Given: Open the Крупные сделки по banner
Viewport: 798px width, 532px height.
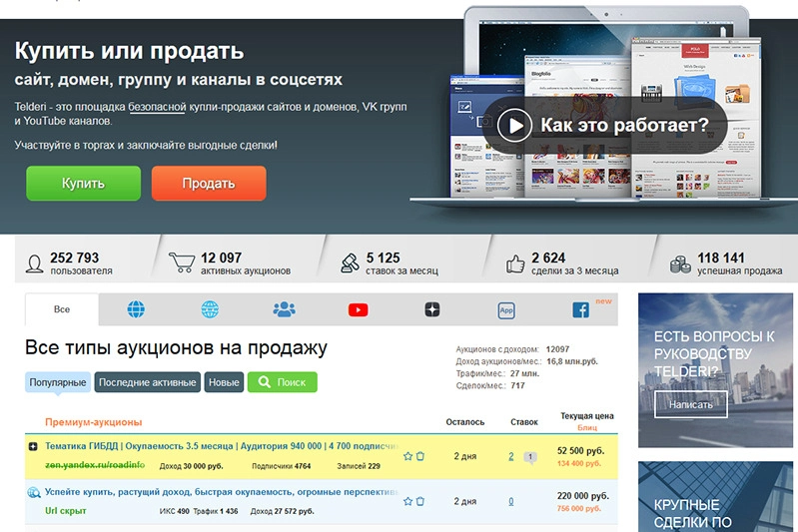Looking at the screenshot, I should point(715,497).
